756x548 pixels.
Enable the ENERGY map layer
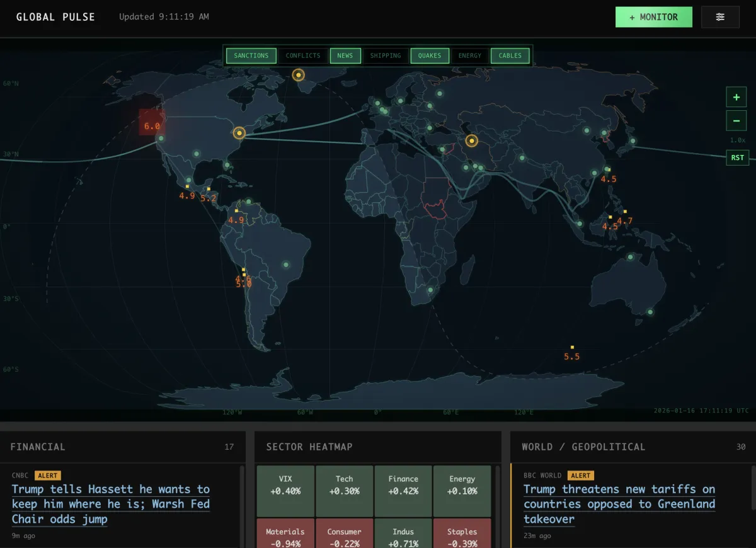(470, 55)
